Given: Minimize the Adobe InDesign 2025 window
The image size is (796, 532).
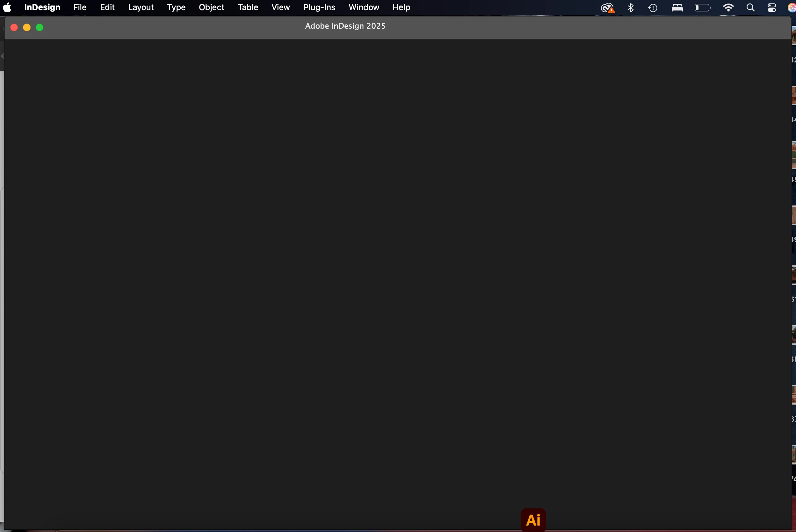Looking at the screenshot, I should 27,27.
